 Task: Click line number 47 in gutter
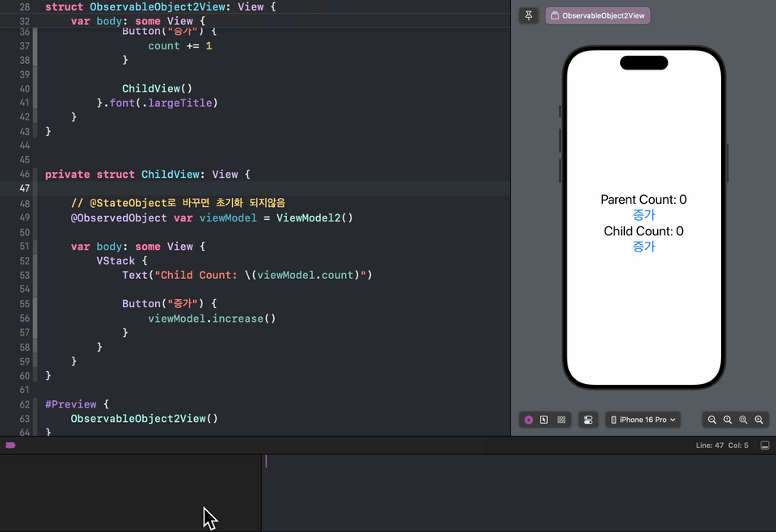(x=25, y=188)
